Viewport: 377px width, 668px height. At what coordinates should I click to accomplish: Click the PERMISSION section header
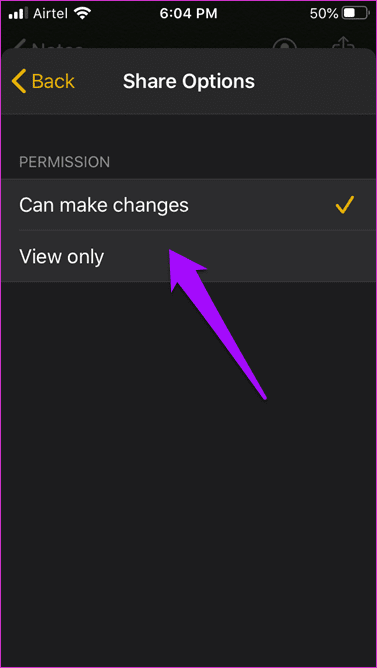tap(64, 162)
